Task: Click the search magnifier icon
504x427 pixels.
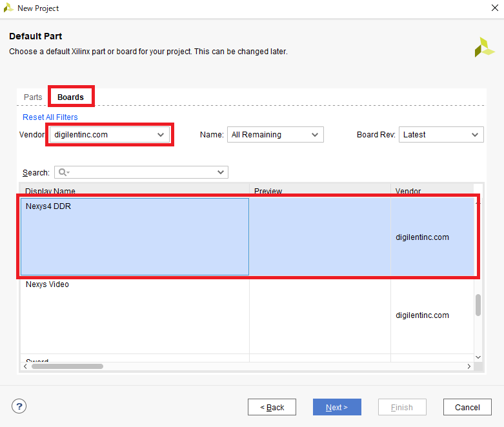Action: 63,172
